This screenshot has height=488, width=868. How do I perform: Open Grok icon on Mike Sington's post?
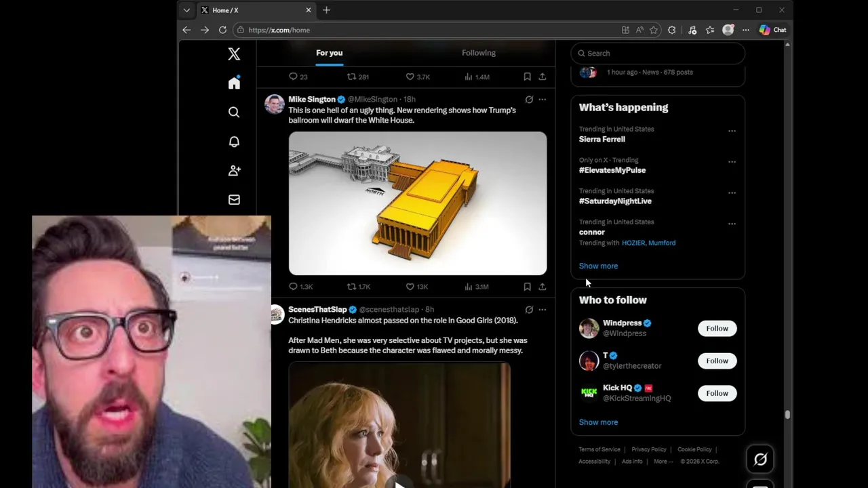click(529, 100)
